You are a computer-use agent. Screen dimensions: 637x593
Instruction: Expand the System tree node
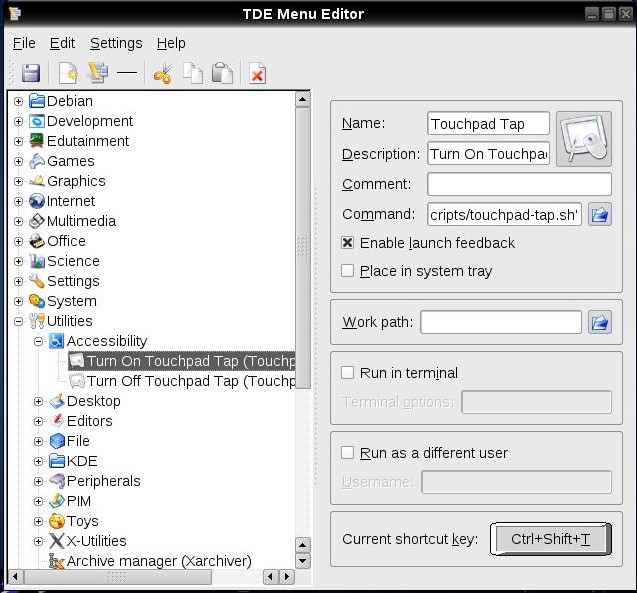click(x=18, y=301)
